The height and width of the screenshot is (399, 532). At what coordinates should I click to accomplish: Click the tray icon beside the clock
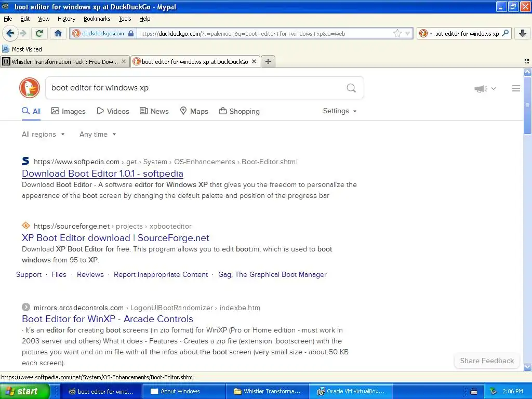point(494,392)
